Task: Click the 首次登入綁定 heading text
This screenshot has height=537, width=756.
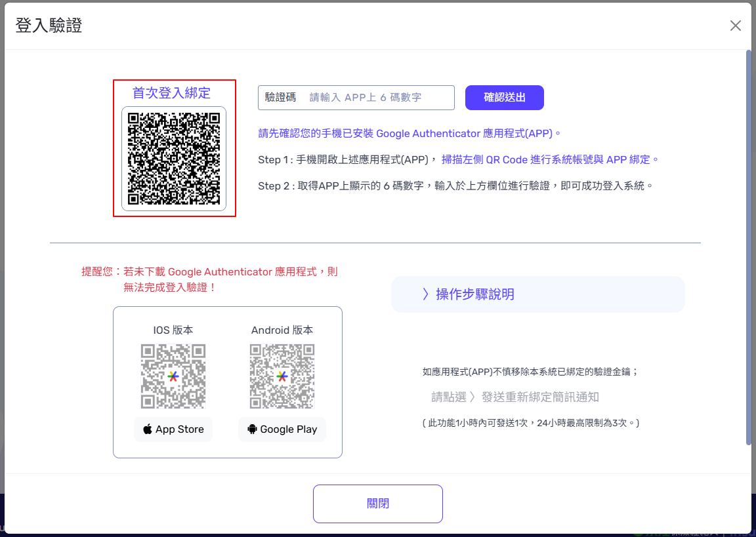Action: 172,93
